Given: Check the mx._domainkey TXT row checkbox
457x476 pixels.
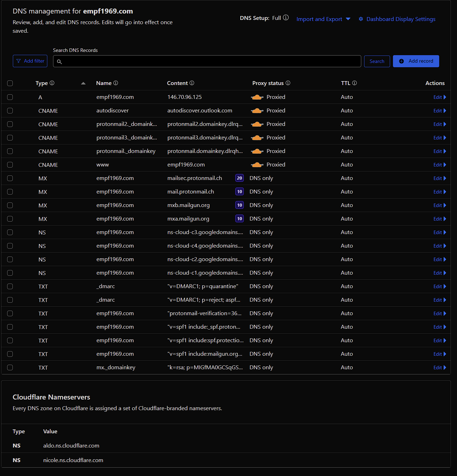Looking at the screenshot, I should coord(10,367).
